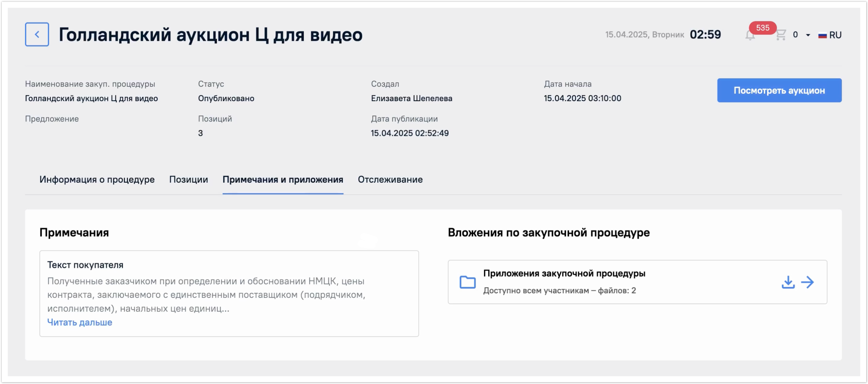868x384 pixels.
Task: Open the RU language selector
Action: click(835, 35)
